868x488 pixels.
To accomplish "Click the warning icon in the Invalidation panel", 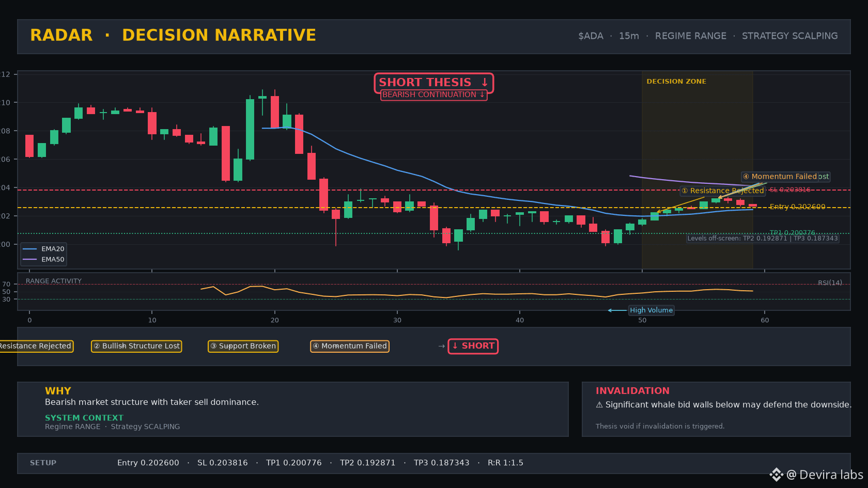I will (x=599, y=405).
